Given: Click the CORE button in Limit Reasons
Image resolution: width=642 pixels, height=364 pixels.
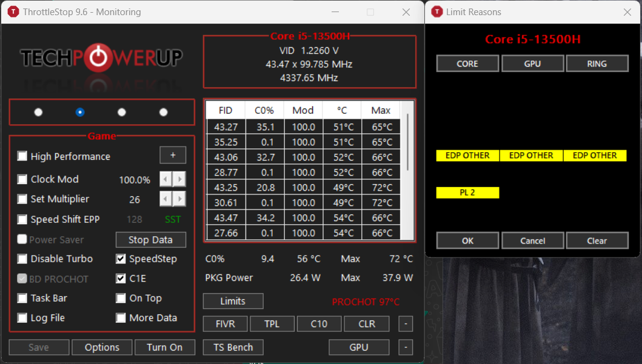Looking at the screenshot, I should [x=467, y=64].
